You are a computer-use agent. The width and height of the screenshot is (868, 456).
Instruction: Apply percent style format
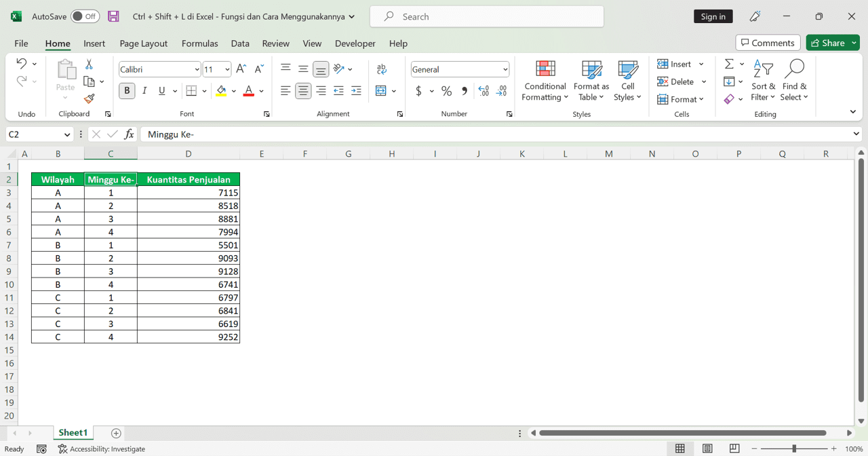[x=446, y=91]
